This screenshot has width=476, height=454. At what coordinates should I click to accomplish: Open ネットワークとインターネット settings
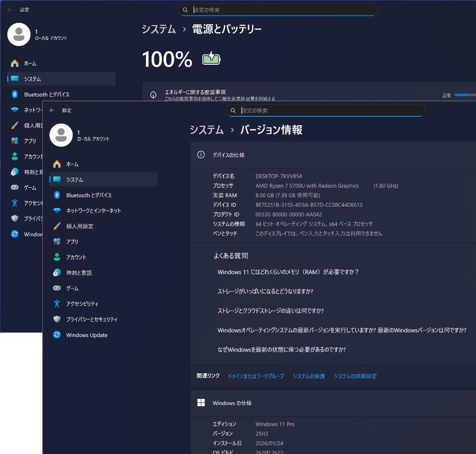(x=93, y=210)
